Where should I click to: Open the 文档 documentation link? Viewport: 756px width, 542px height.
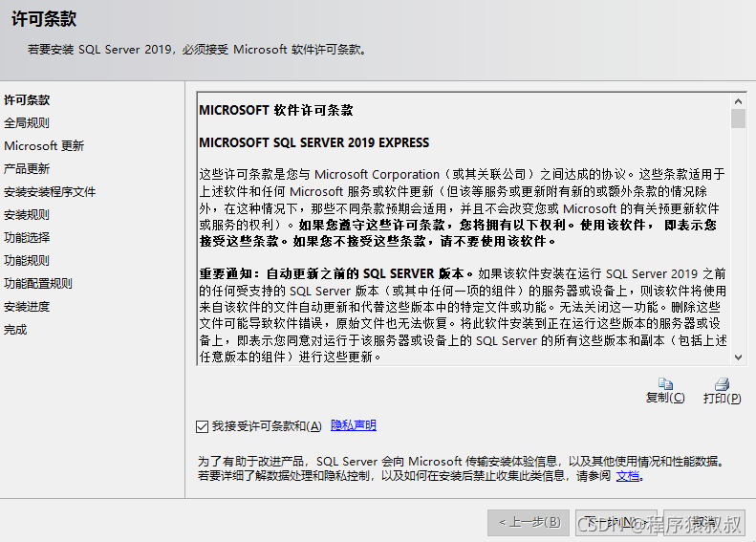(627, 475)
